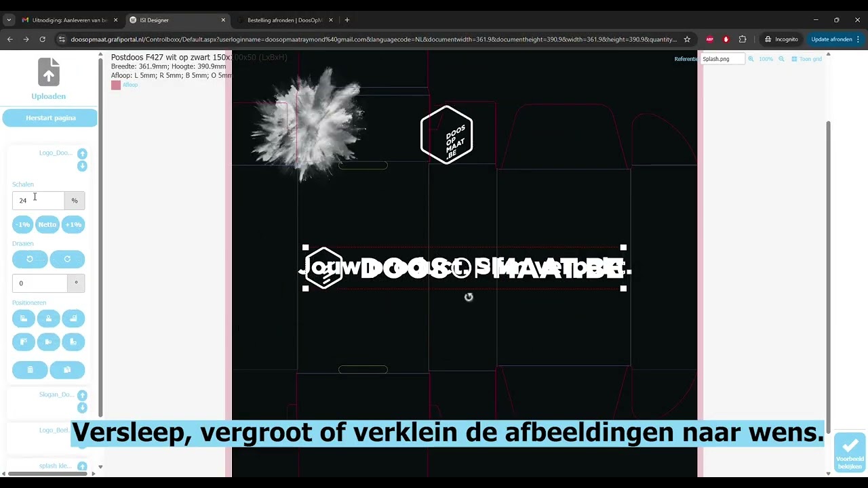Screen dimensions: 868x488
Task: Click the bottom-right resize handle of the selection
Action: (623, 289)
